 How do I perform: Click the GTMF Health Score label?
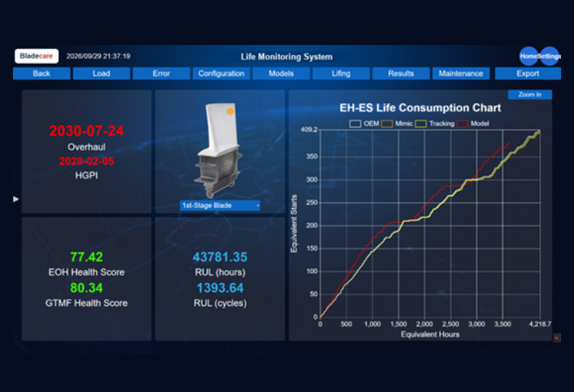(x=86, y=303)
